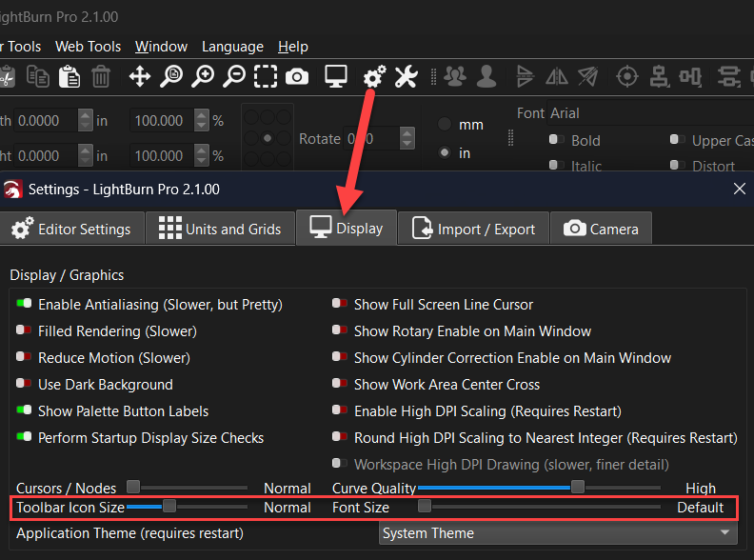Click Rotate field spinner arrows
754x560 pixels.
[407, 138]
